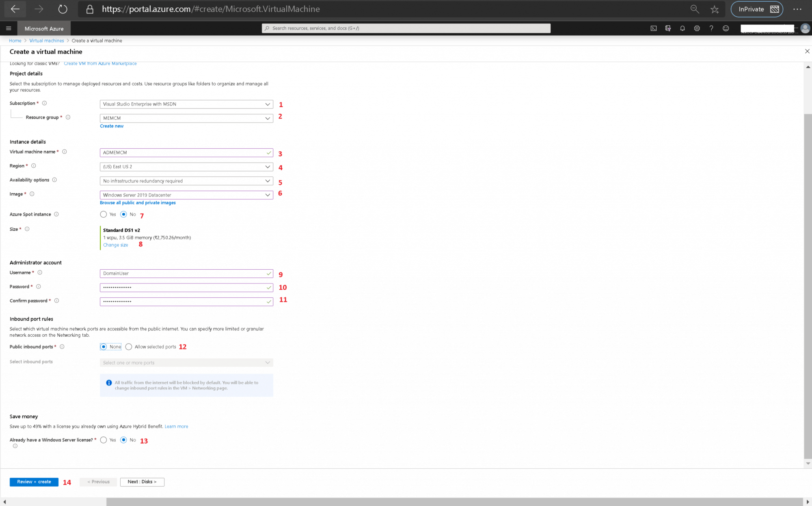Click the Previous button
This screenshot has height=506, width=812.
click(x=98, y=482)
